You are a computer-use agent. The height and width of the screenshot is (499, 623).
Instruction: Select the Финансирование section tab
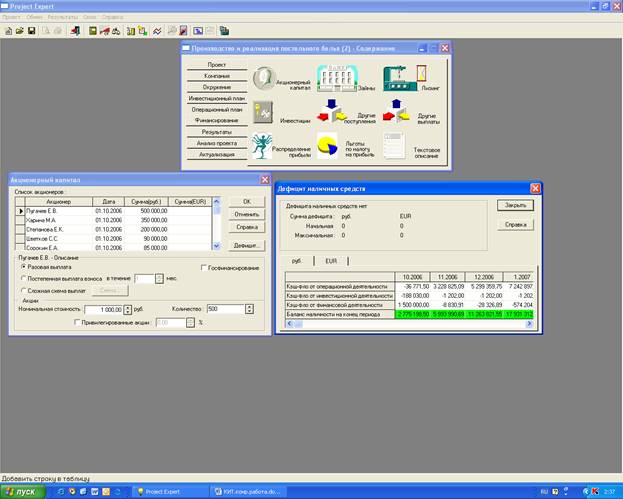click(x=217, y=120)
